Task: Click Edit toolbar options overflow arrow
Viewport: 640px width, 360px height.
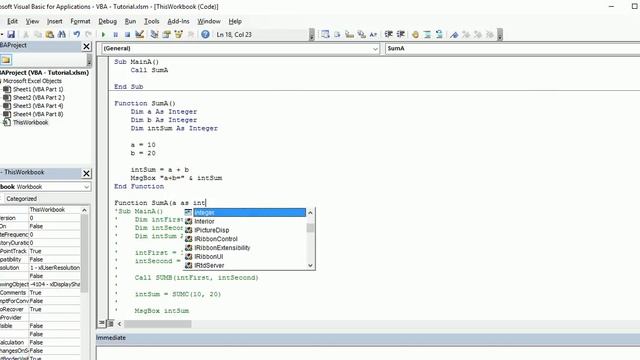Action: pos(500,35)
